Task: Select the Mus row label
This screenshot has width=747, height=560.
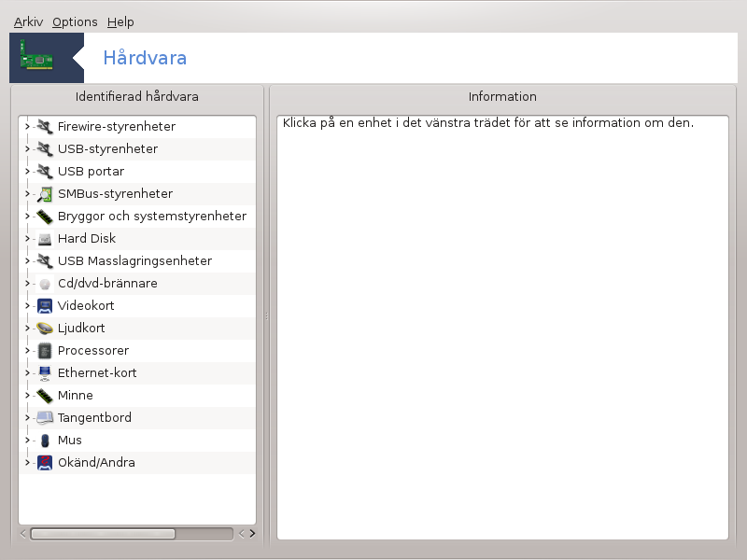Action: coord(69,440)
